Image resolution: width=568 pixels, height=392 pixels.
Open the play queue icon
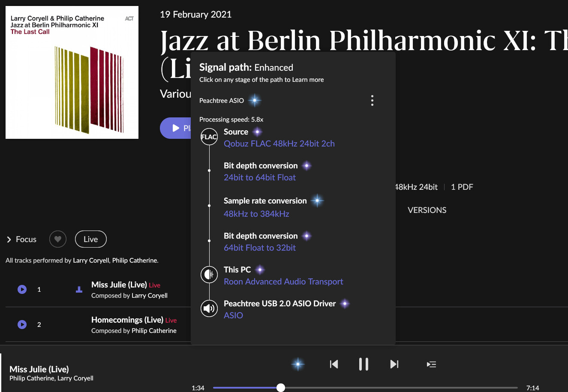pyautogui.click(x=431, y=364)
